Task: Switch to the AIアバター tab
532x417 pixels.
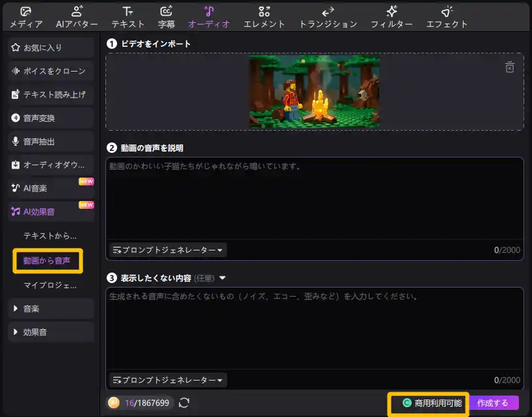Action: pos(77,18)
